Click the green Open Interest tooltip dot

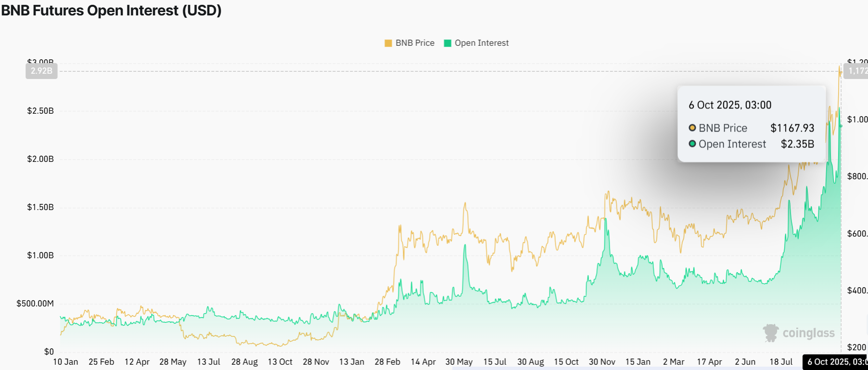692,144
